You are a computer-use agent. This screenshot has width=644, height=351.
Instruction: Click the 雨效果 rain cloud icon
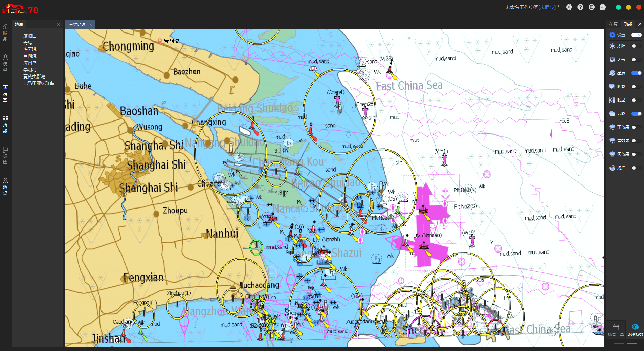coord(612,127)
